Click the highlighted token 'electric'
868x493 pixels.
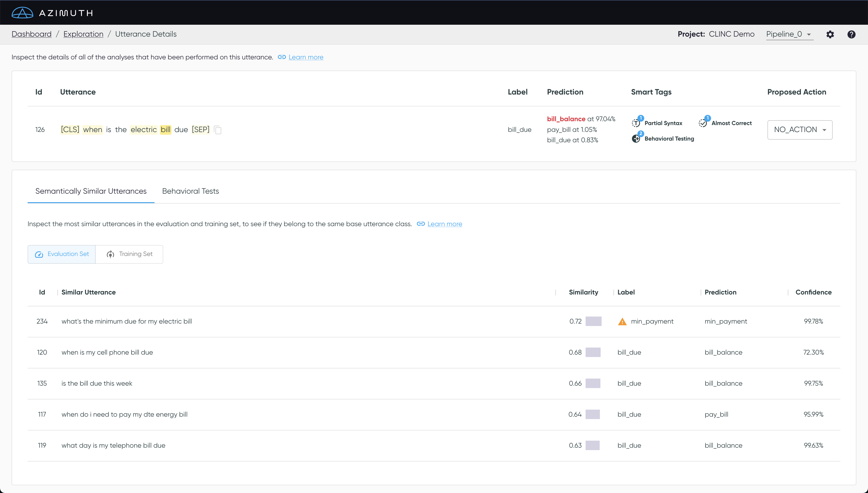click(x=143, y=130)
